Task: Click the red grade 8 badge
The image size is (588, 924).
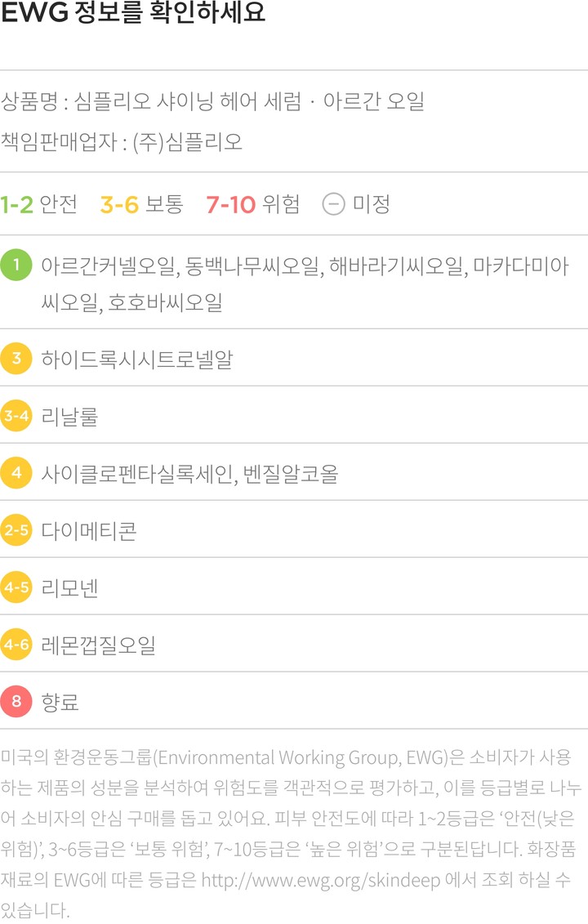Action: pyautogui.click(x=16, y=701)
